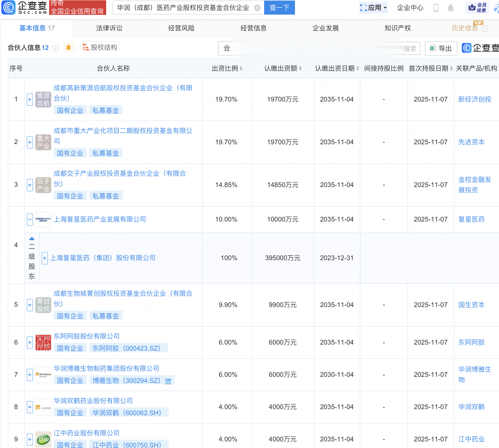Open notifications bell in header
499x448 pixels.
[x=451, y=8]
